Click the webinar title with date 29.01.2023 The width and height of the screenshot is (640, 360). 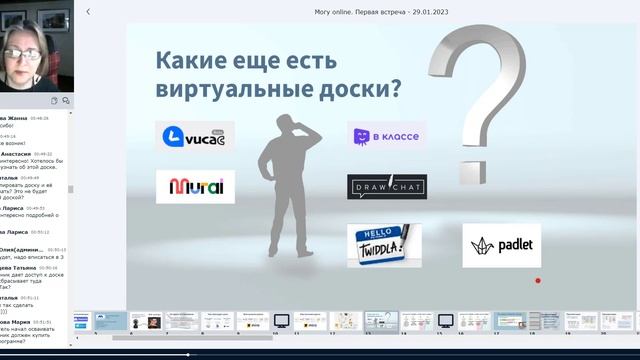click(x=381, y=12)
